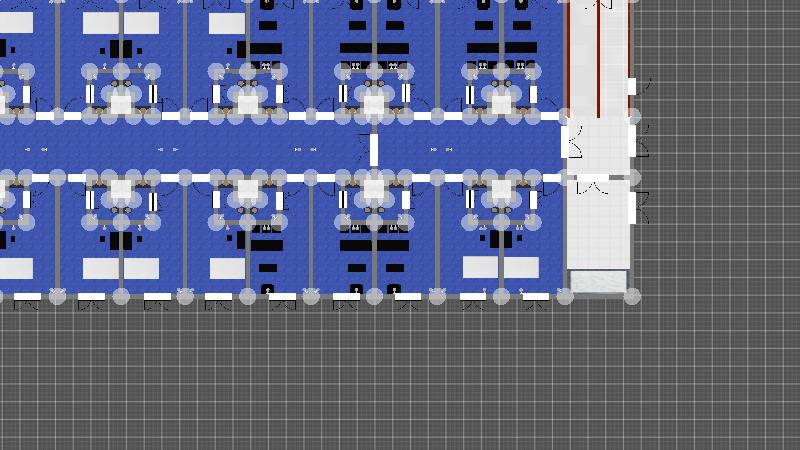Screen dimensions: 800x450
Task: Select the white panel at the gray room's bottom
Action: [598, 282]
